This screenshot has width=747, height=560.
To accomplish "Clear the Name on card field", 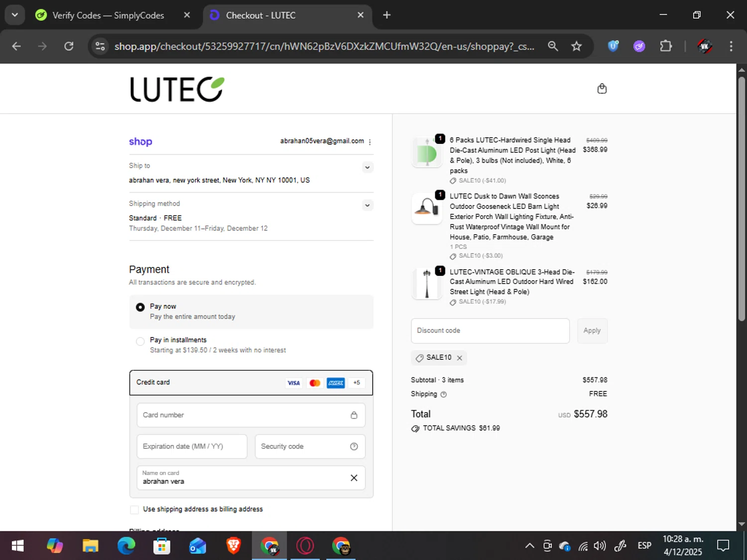I will click(x=354, y=478).
